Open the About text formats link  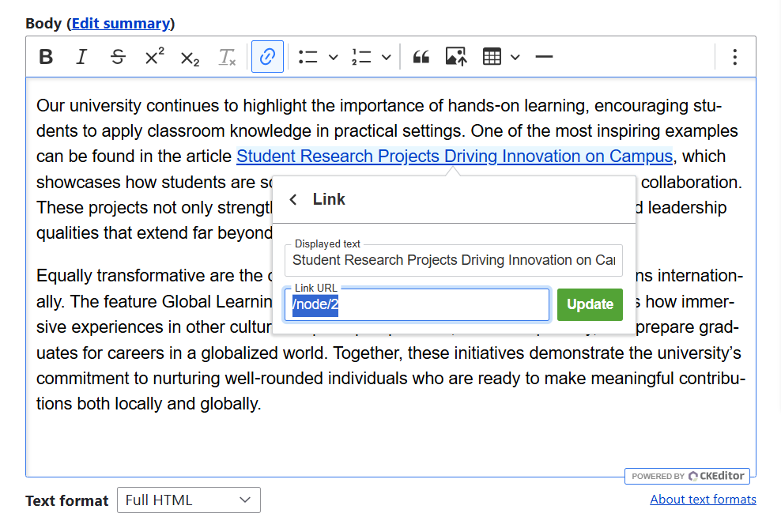(x=703, y=499)
